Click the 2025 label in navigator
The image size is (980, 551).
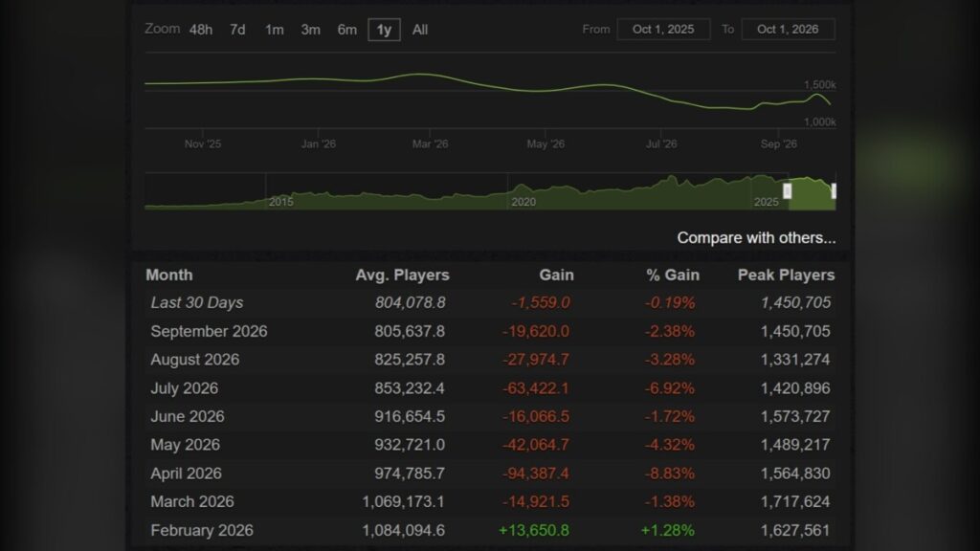coord(767,202)
